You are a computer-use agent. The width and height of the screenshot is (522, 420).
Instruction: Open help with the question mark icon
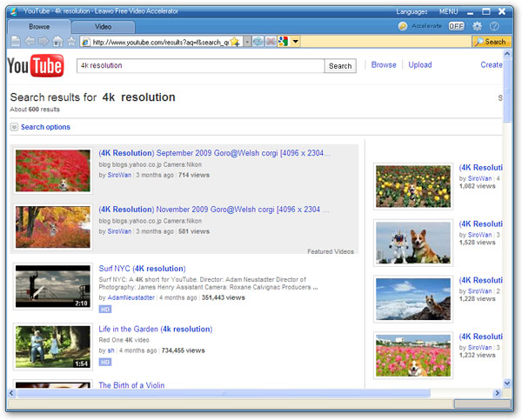tap(494, 26)
